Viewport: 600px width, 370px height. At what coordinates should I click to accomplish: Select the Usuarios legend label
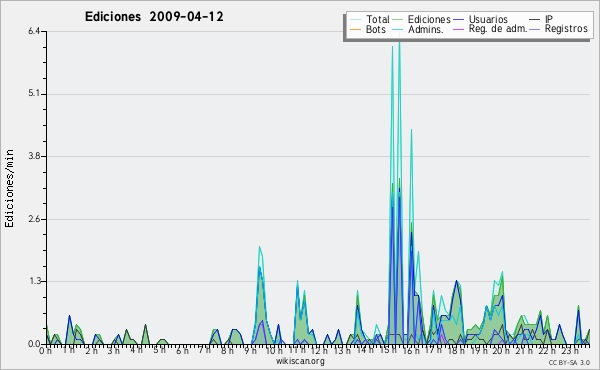pyautogui.click(x=488, y=19)
